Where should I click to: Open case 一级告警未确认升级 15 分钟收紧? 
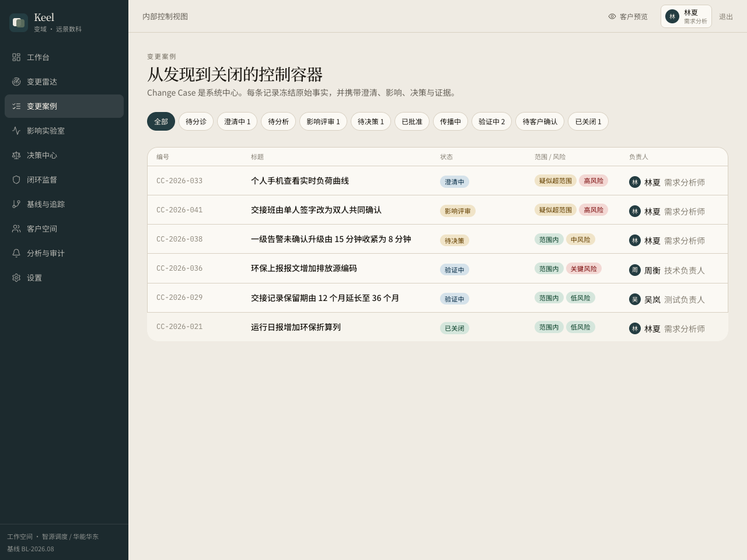coord(331,239)
